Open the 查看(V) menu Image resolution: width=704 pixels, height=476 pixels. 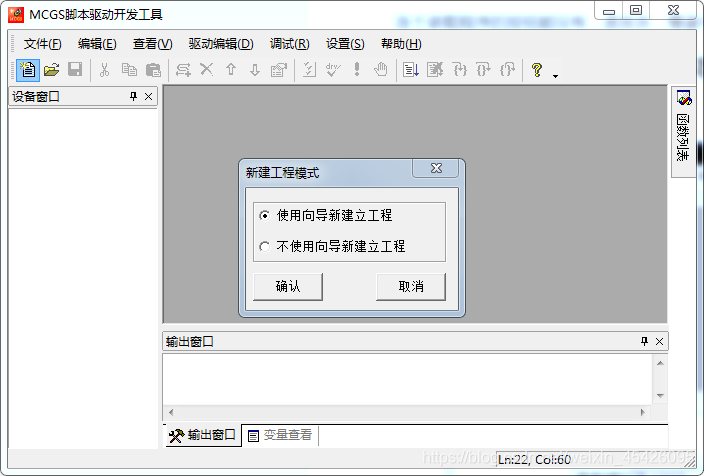153,44
